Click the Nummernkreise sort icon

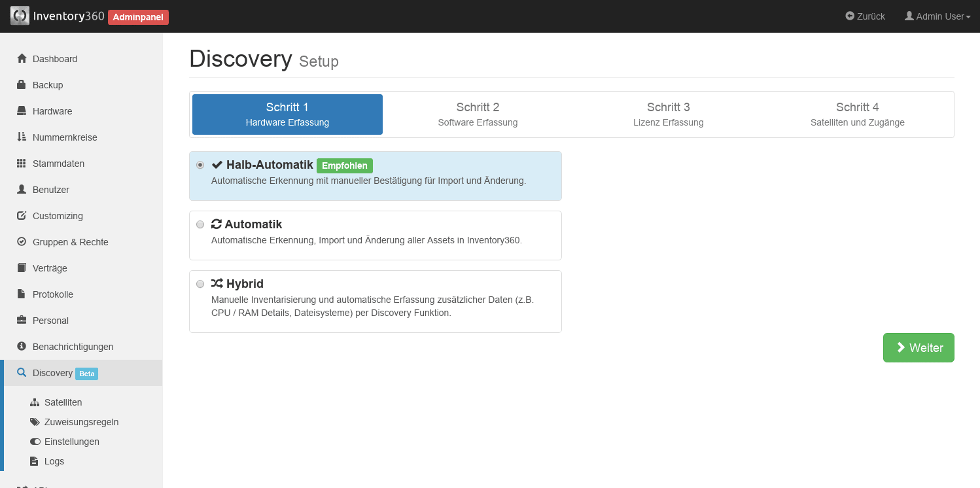22,137
